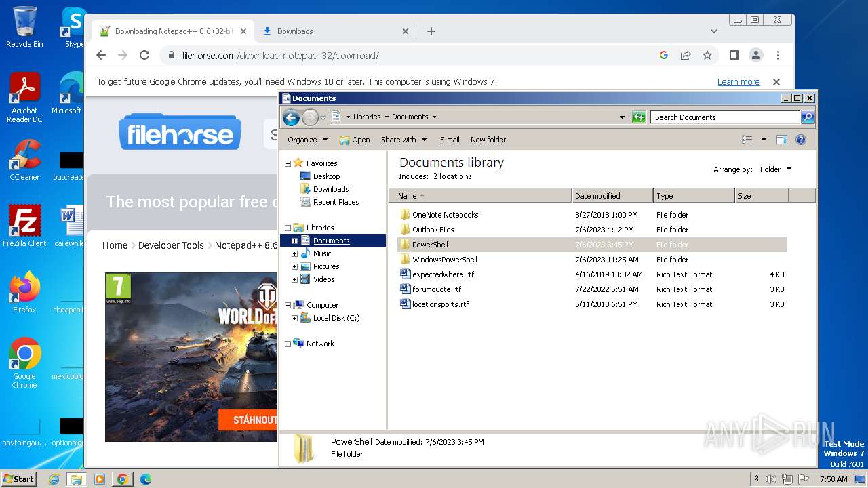Open Chrome side panel icon
Screen dimensions: 868x488
coord(734,55)
